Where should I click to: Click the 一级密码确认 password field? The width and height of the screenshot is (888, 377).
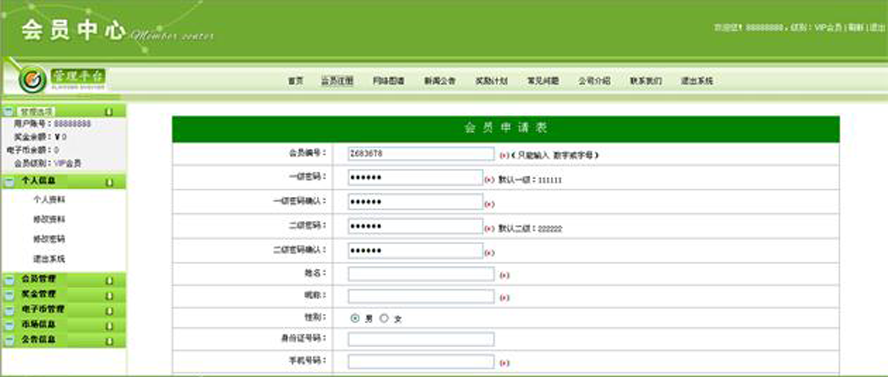point(416,202)
